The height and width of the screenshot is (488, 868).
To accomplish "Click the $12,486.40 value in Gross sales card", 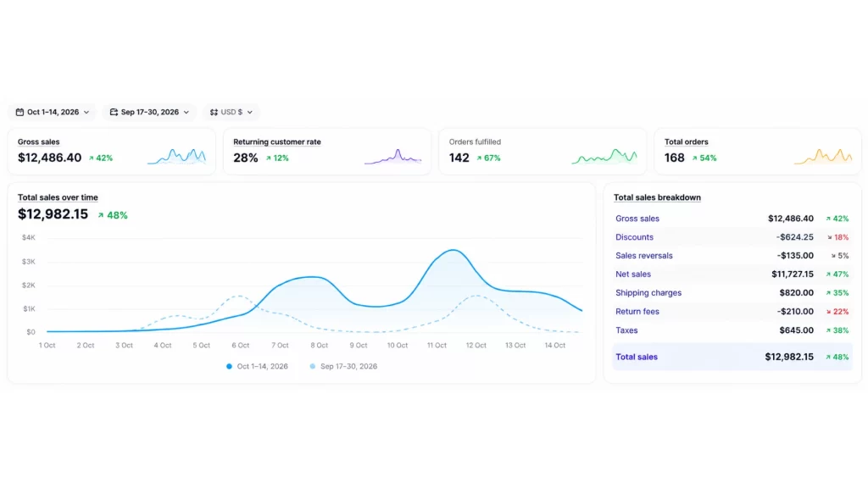I will [x=49, y=158].
